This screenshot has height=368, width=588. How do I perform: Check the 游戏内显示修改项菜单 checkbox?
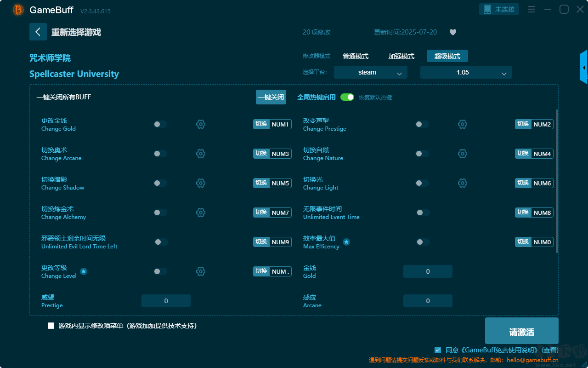click(x=51, y=326)
